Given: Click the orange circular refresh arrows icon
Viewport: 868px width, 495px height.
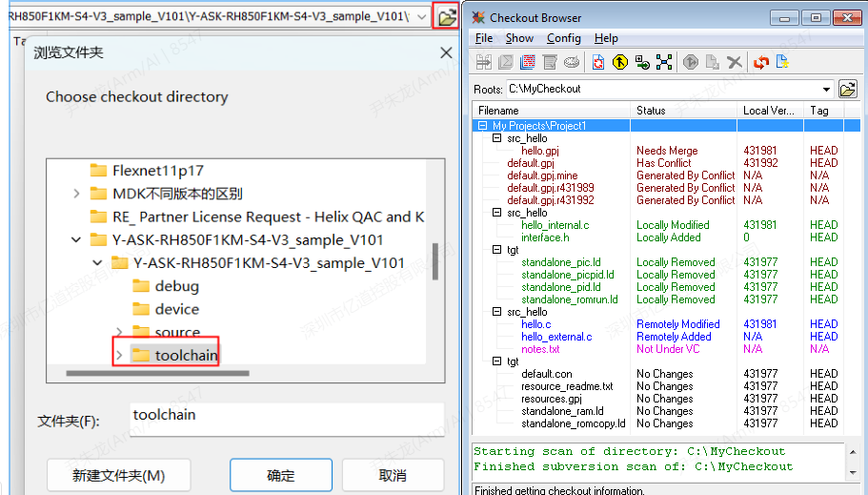Looking at the screenshot, I should pyautogui.click(x=760, y=62).
